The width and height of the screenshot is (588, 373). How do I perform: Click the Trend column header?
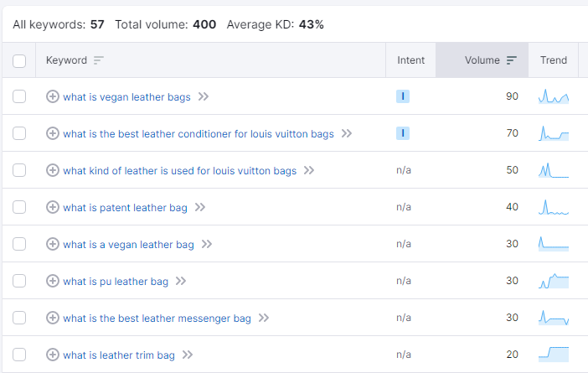554,60
